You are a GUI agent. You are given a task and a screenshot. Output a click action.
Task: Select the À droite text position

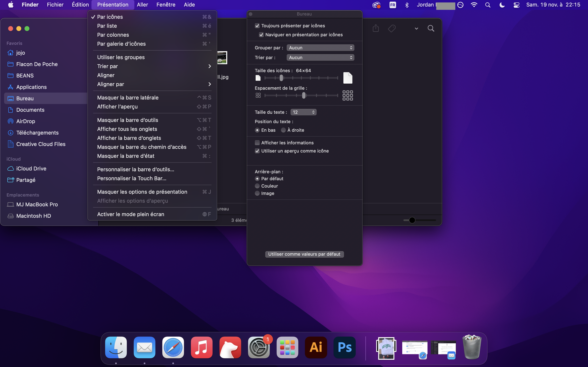pos(283,130)
